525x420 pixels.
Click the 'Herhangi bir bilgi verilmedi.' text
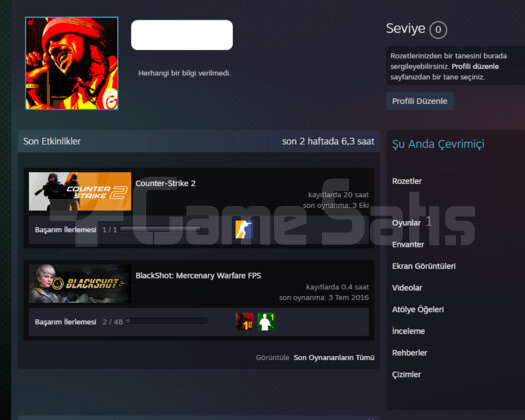pyautogui.click(x=184, y=73)
